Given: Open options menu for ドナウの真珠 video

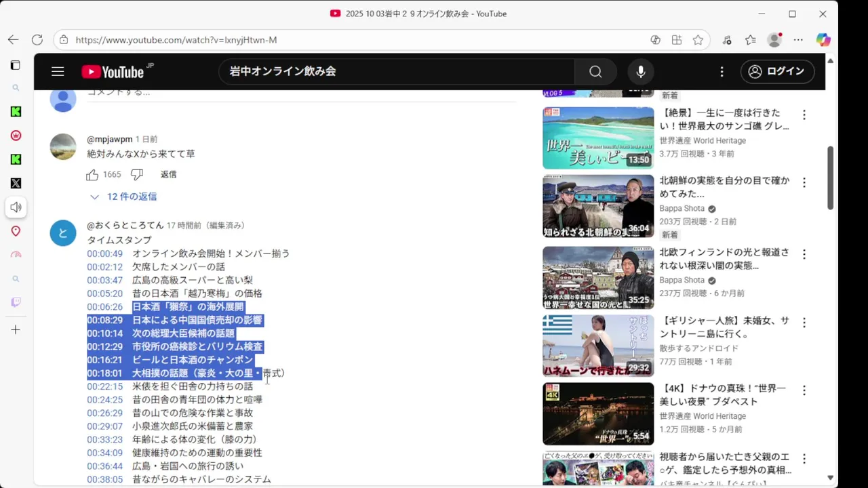Looking at the screenshot, I should pyautogui.click(x=804, y=390).
